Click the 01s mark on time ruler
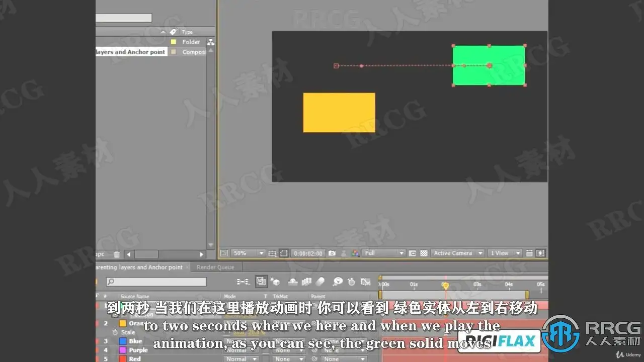This screenshot has height=362, width=644. 414,285
